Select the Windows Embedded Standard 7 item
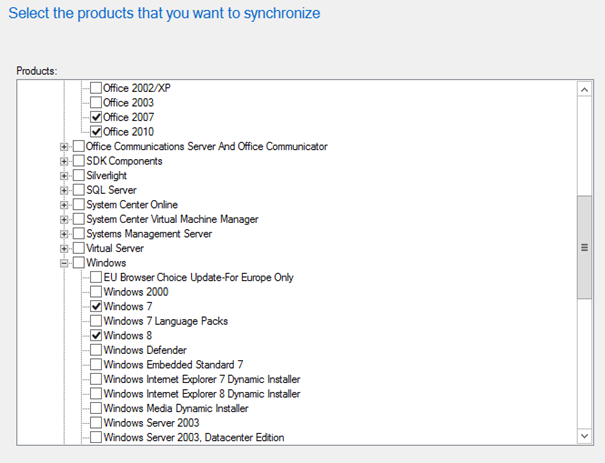Screen dimensions: 605x463 [173, 365]
